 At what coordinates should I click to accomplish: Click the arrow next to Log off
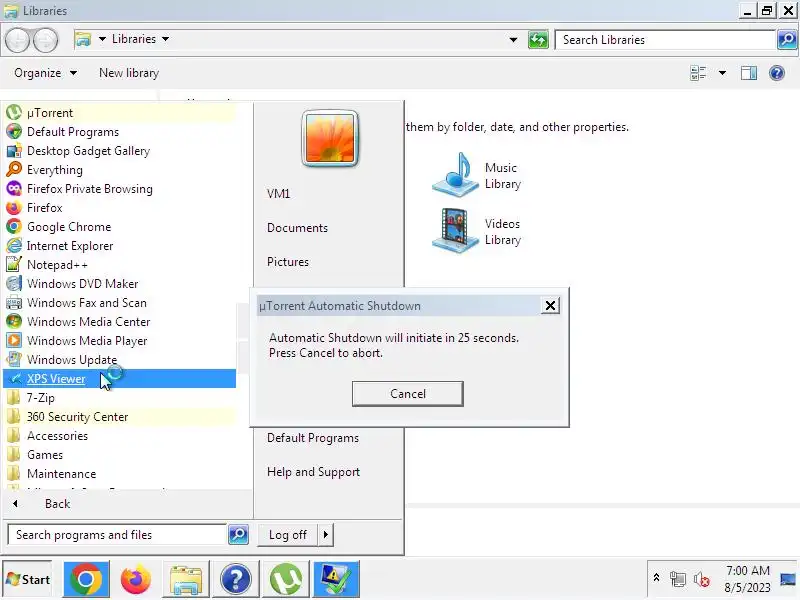(x=326, y=535)
